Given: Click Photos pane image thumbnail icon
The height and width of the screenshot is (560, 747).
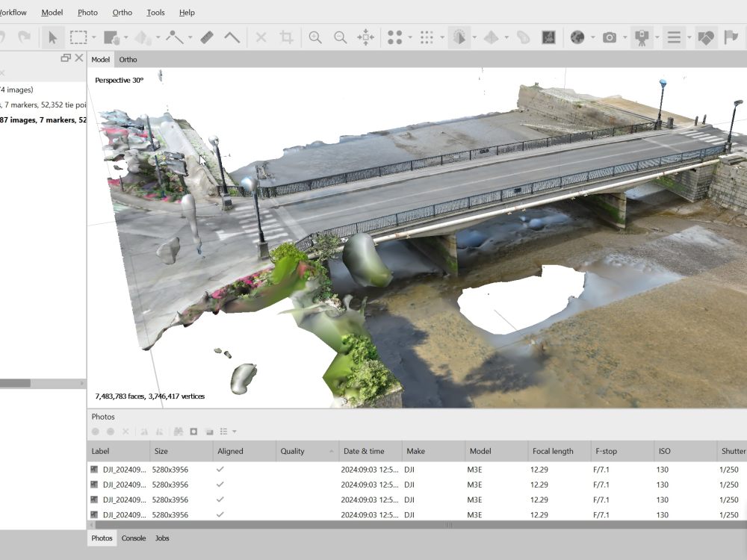Looking at the screenshot, I should coord(209,432).
